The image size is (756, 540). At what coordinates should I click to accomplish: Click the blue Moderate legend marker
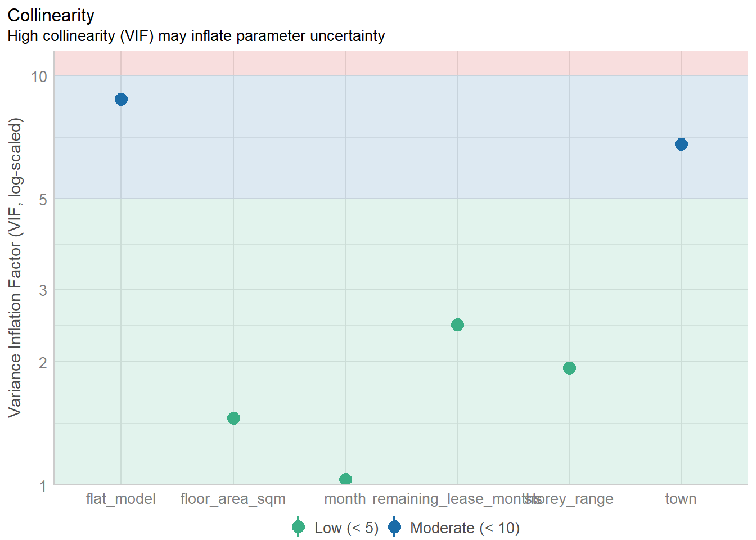tap(394, 527)
